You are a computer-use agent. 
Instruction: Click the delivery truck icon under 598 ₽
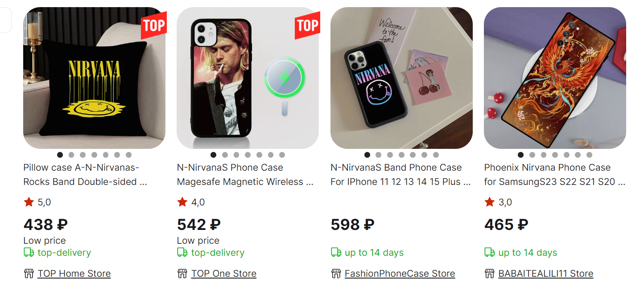pyautogui.click(x=336, y=253)
